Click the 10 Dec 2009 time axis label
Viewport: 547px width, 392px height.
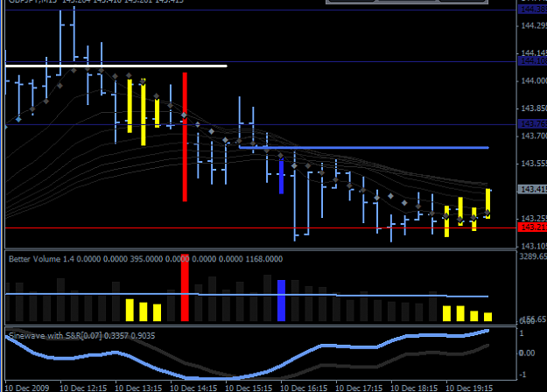click(27, 388)
